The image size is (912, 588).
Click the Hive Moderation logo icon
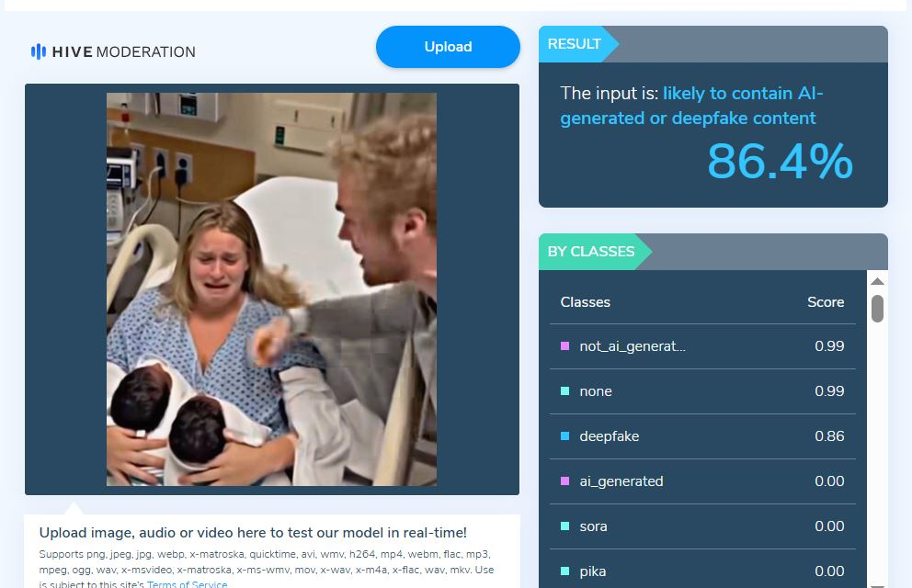tap(39, 51)
